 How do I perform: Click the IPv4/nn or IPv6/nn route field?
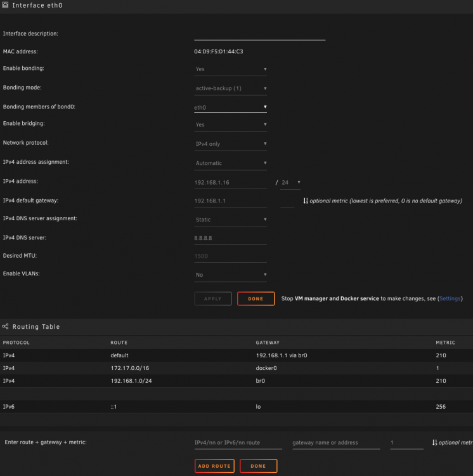[x=238, y=442]
